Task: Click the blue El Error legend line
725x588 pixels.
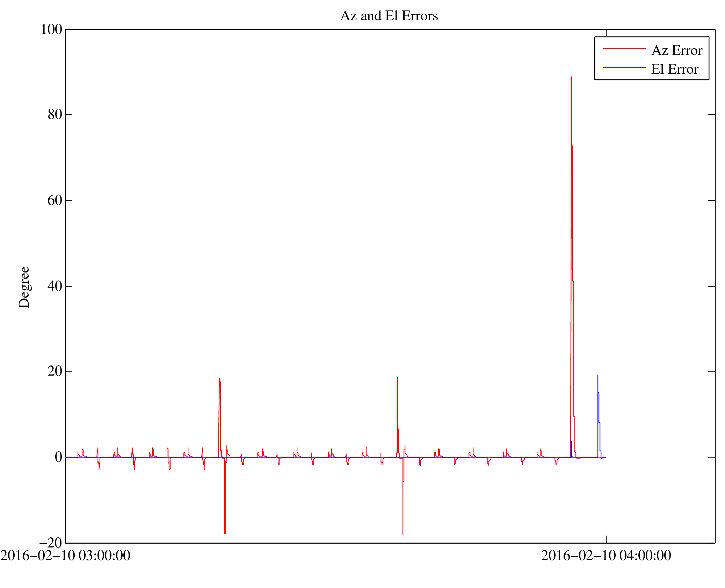Action: coord(624,67)
